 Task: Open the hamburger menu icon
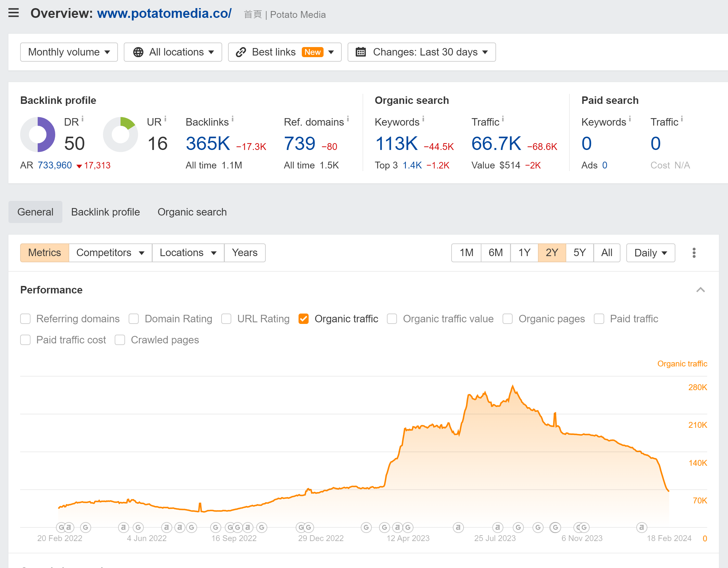[x=13, y=13]
